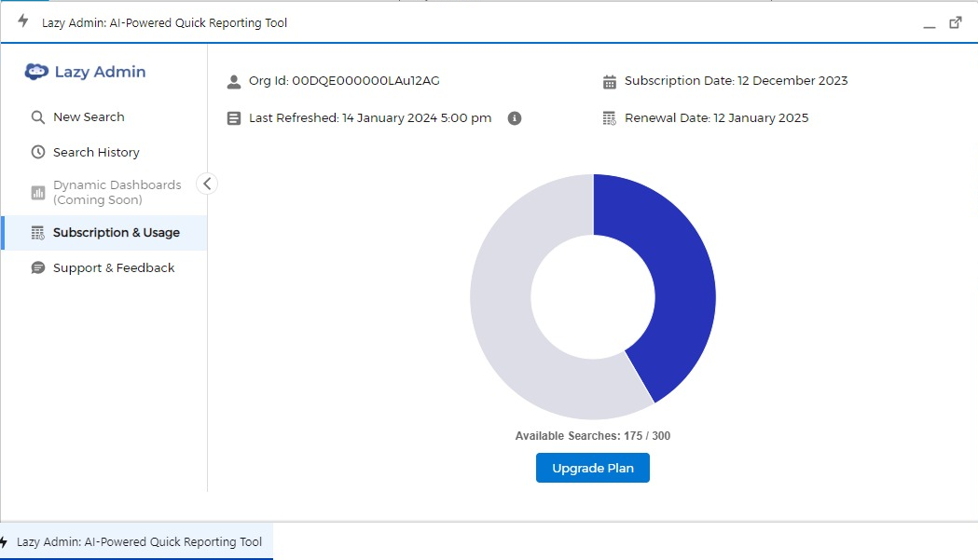This screenshot has width=978, height=560.
Task: Click the clock icon beside Search History
Action: click(x=38, y=152)
